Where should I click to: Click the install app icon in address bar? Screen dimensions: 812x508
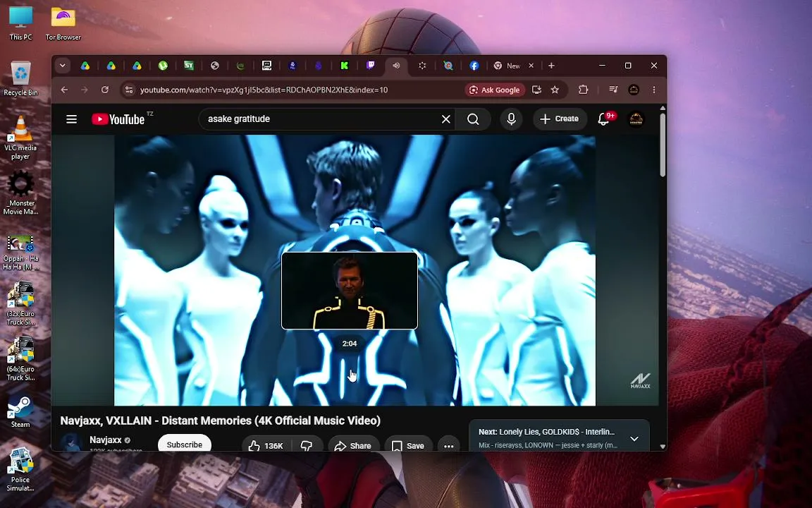[x=536, y=90]
